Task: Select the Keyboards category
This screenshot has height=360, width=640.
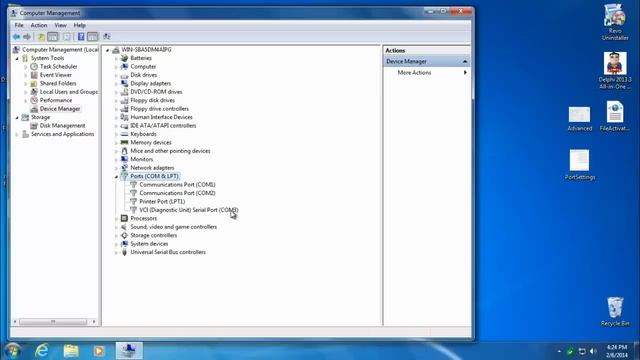Action: pos(143,134)
